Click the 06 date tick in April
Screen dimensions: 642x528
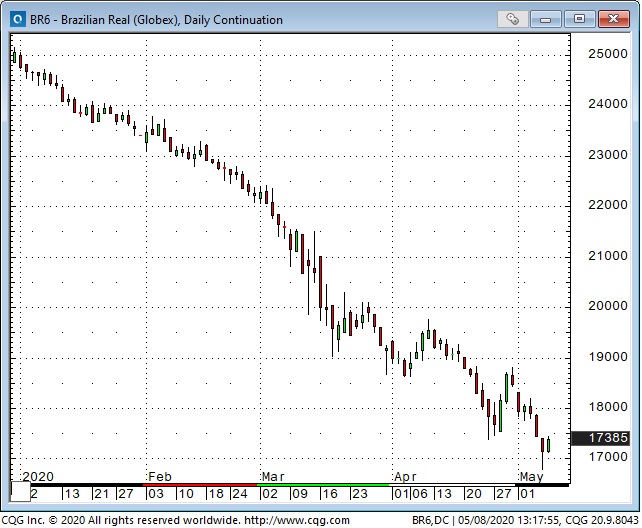pos(420,494)
